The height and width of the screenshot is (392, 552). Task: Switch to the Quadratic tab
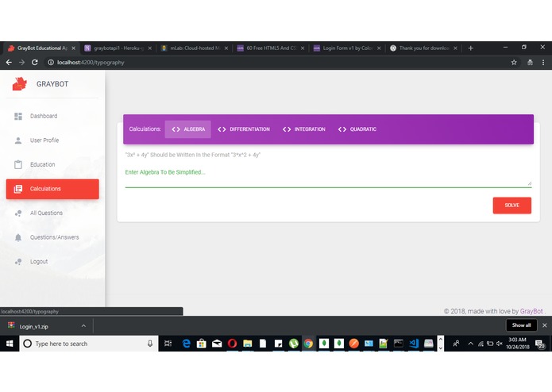(357, 129)
